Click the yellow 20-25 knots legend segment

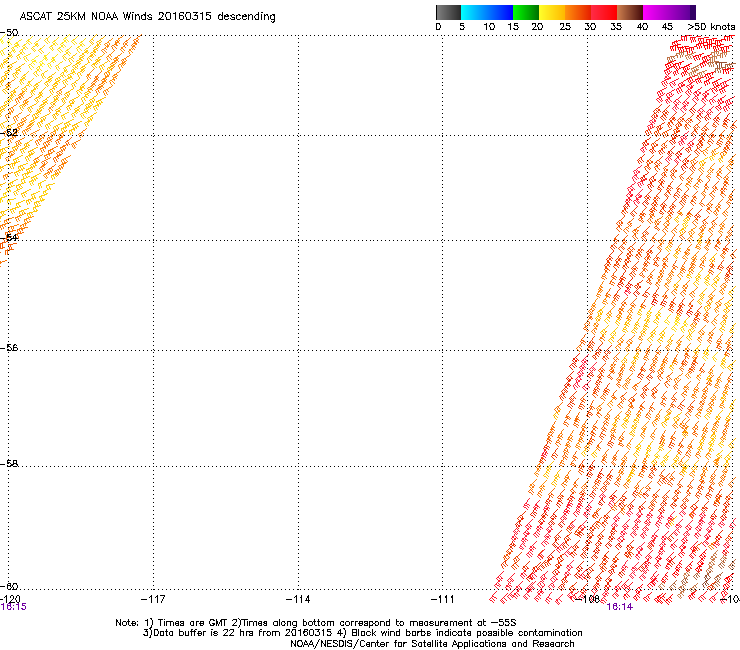click(x=552, y=12)
